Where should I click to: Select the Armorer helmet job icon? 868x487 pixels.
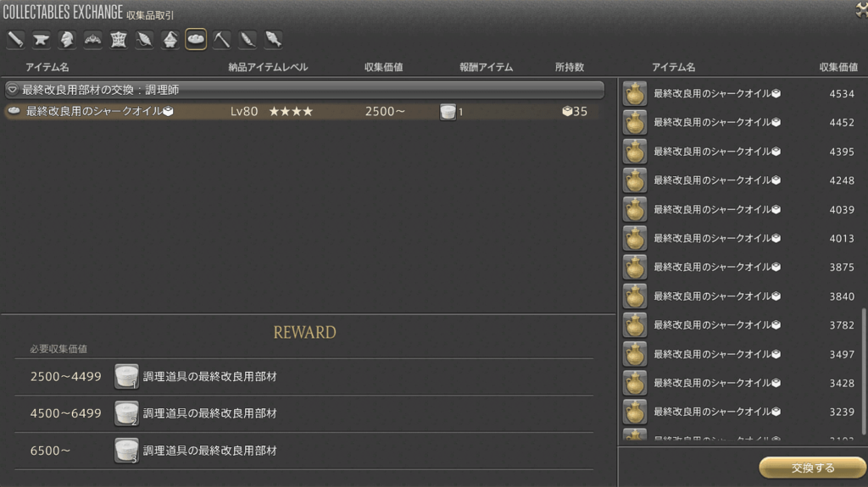67,39
